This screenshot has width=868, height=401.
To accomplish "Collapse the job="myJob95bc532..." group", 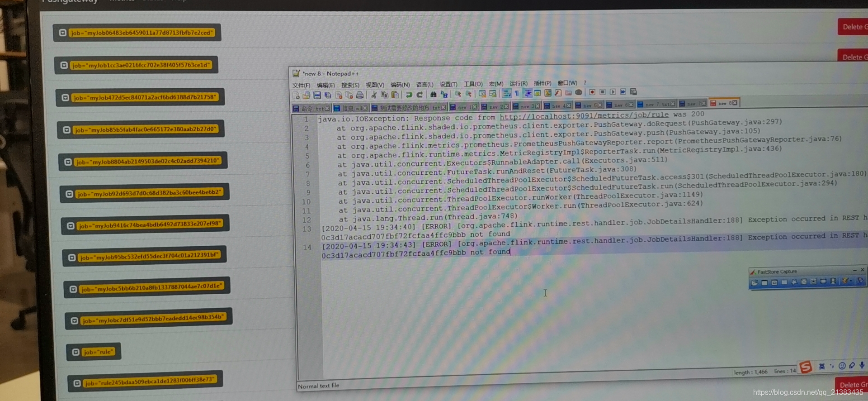I will (x=71, y=257).
